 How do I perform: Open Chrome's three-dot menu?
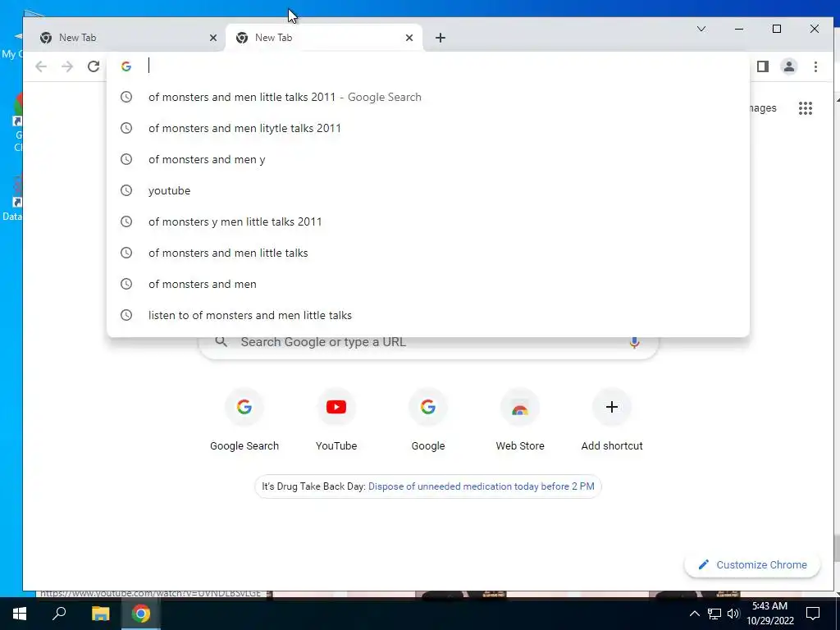815,66
